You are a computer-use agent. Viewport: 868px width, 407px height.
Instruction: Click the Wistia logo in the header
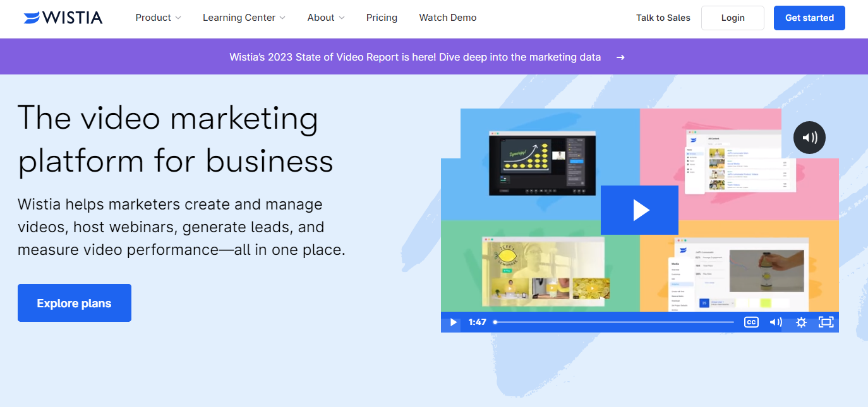point(63,18)
